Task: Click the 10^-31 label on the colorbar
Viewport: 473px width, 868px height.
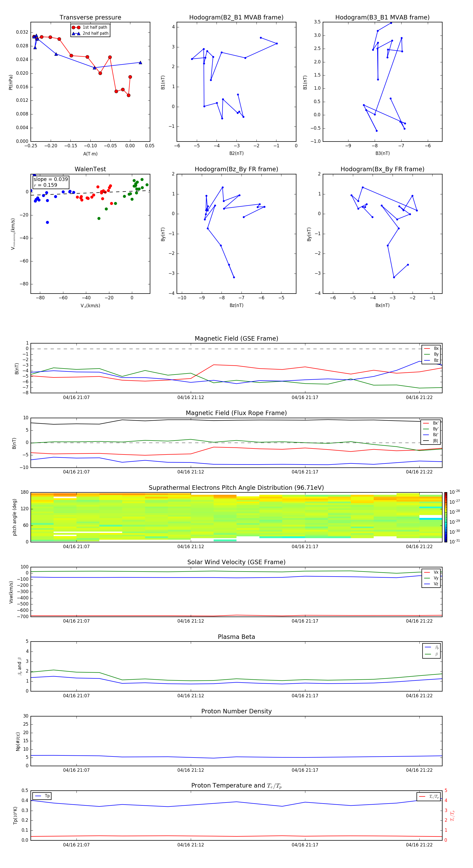Action: click(x=455, y=542)
